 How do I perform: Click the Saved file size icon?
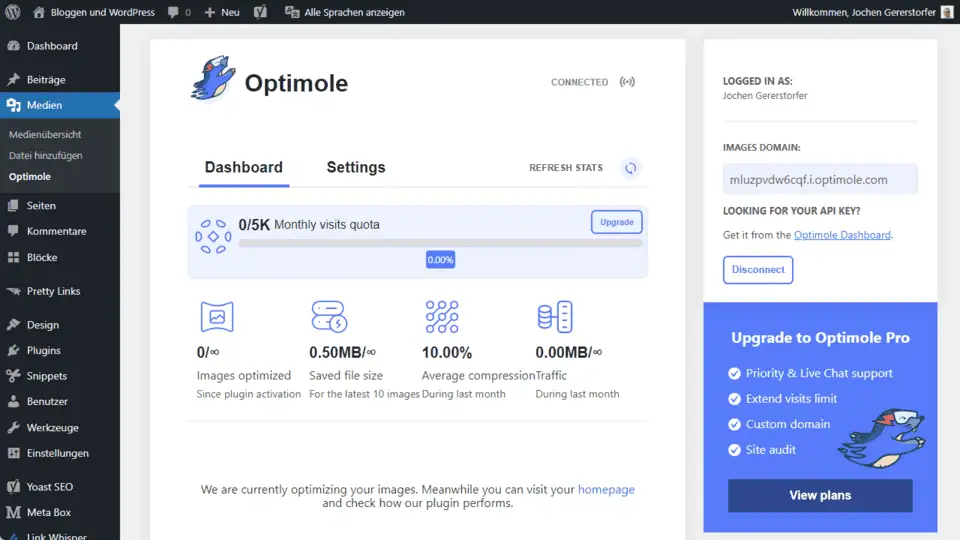pyautogui.click(x=328, y=317)
